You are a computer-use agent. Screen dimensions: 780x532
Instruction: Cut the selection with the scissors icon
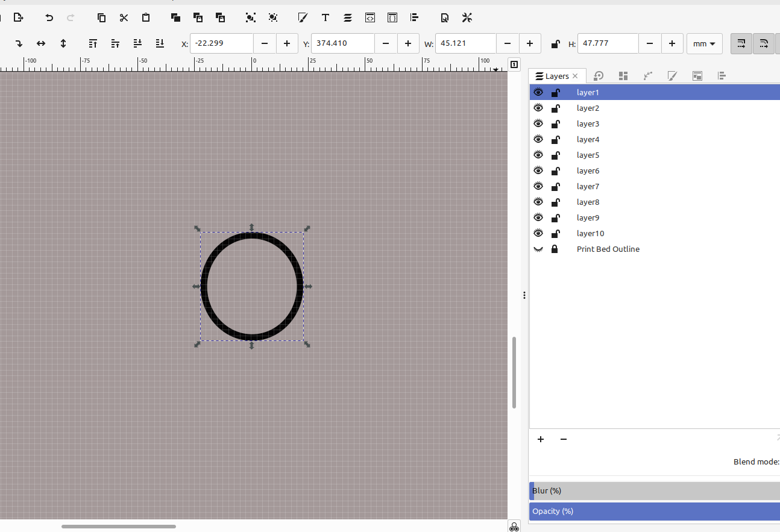coord(124,17)
